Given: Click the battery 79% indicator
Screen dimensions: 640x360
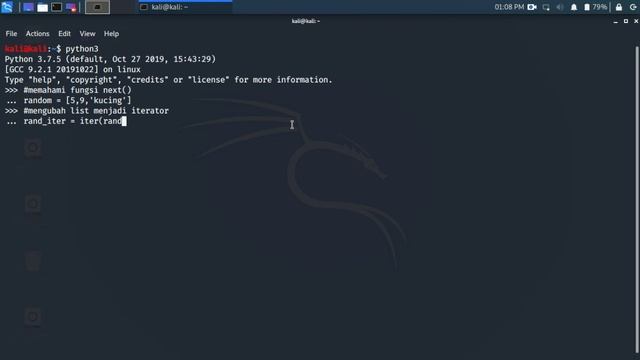Looking at the screenshot, I should pos(596,7).
